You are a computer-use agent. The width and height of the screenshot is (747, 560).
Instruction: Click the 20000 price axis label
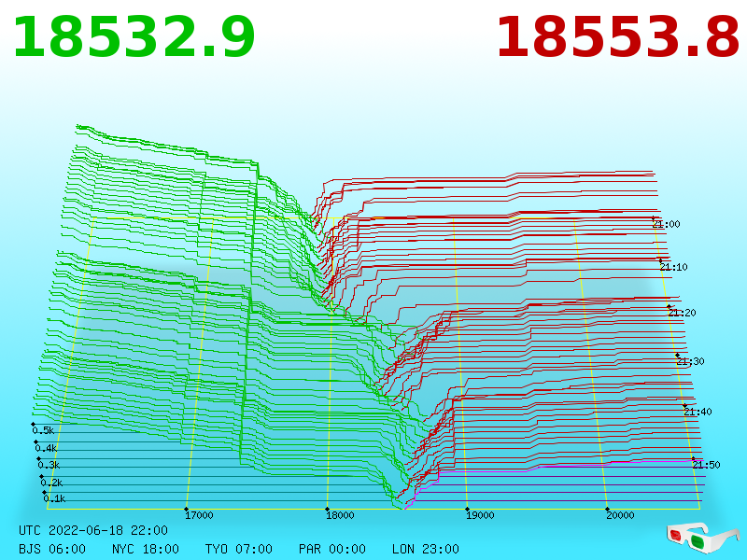[x=620, y=515]
